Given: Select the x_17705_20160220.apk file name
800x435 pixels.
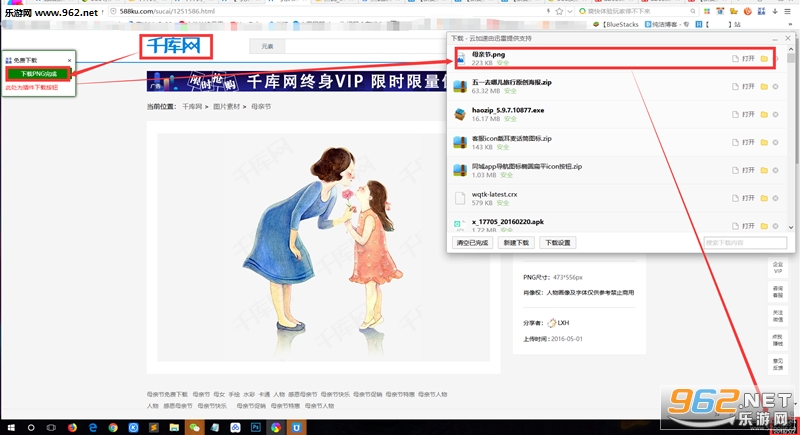Looking at the screenshot, I should tap(508, 222).
